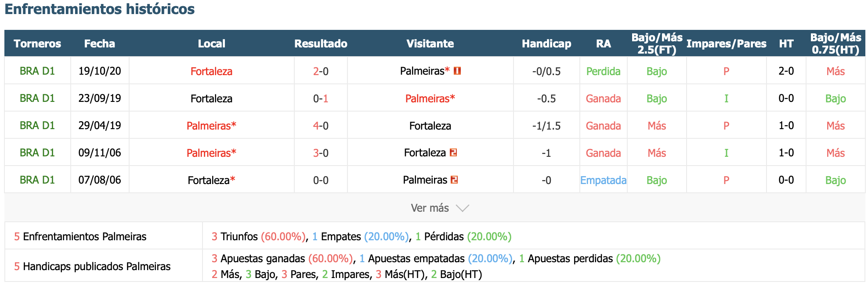Click the Torneros column header

click(37, 43)
